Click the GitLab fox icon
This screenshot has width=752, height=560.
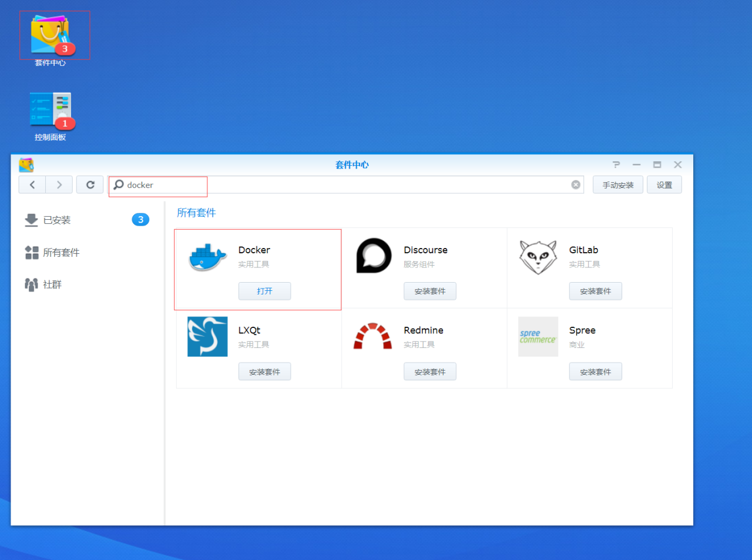click(x=538, y=256)
